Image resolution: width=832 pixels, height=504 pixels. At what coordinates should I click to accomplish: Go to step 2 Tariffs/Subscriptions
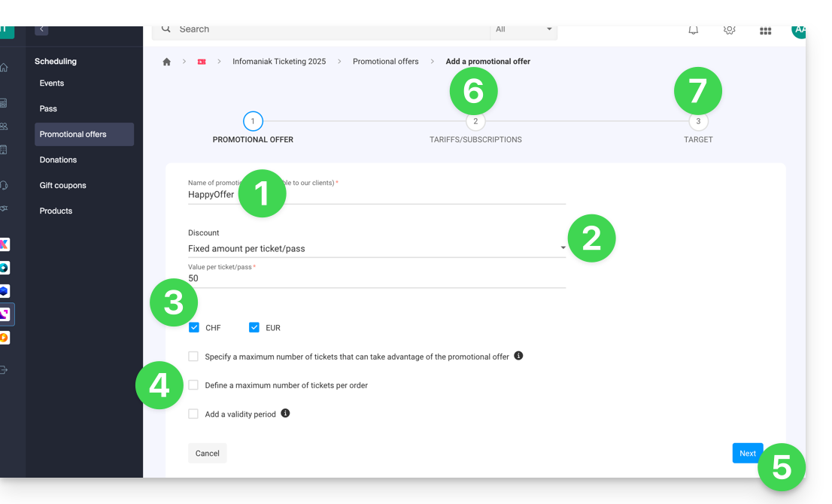[x=475, y=122]
